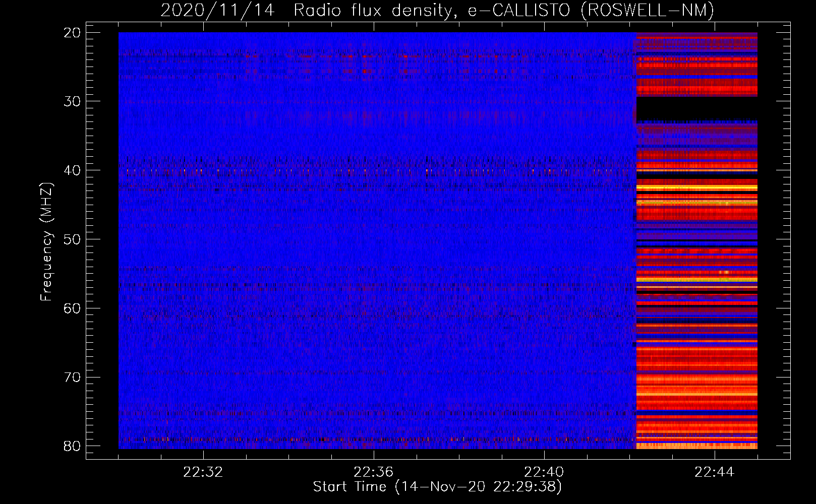
Task: Click the 20 MHz frequency tick label
Action: (x=72, y=33)
